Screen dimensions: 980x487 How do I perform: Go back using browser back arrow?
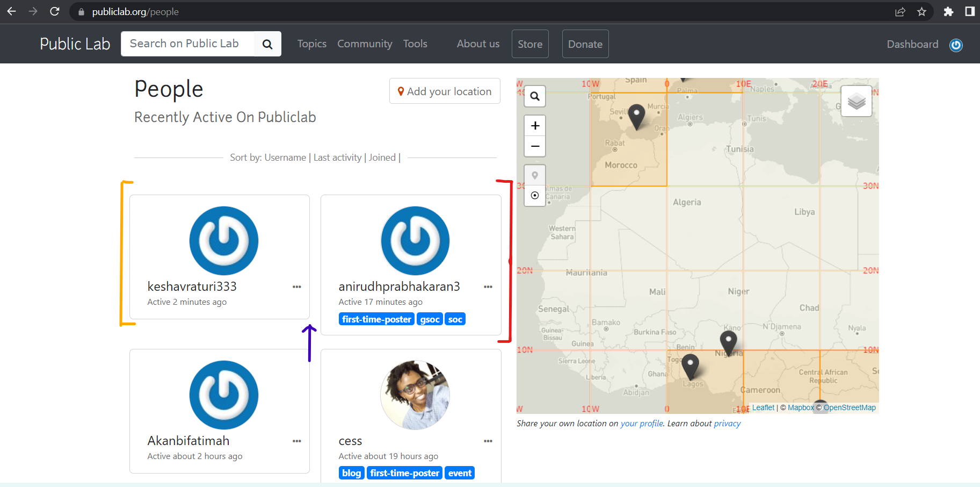point(11,11)
